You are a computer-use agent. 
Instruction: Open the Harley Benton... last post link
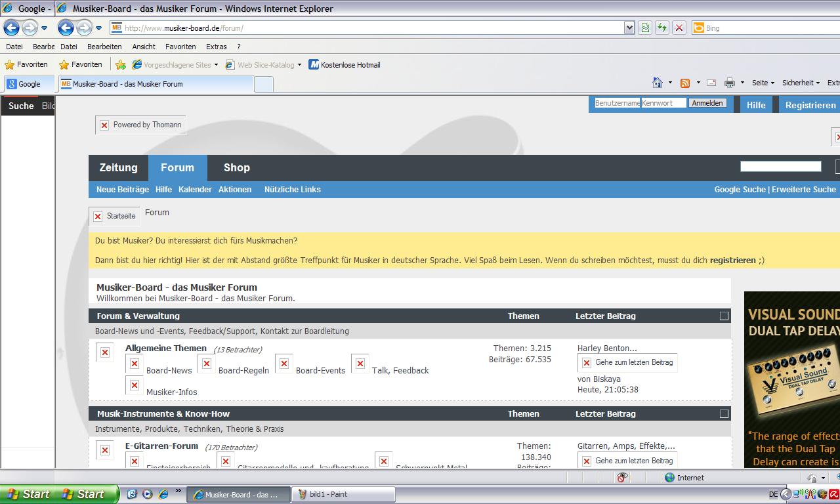point(607,348)
